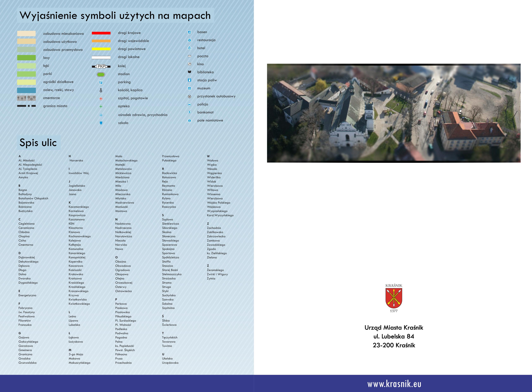
Task: Open the www.krasnik.eu link
Action: 394,384
